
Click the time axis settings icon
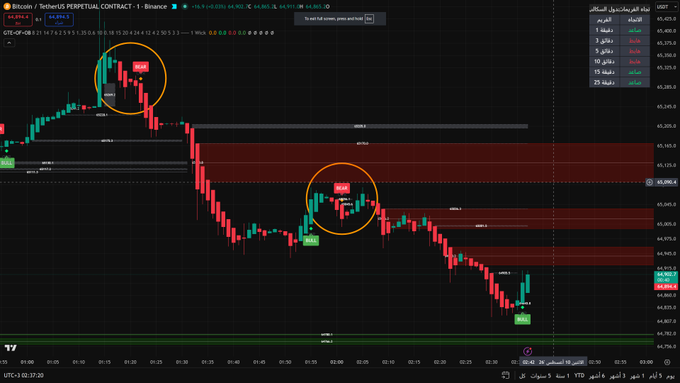(667, 362)
